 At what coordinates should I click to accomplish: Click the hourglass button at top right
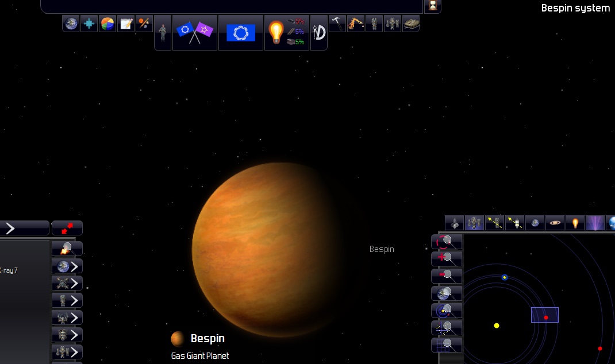tap(433, 6)
